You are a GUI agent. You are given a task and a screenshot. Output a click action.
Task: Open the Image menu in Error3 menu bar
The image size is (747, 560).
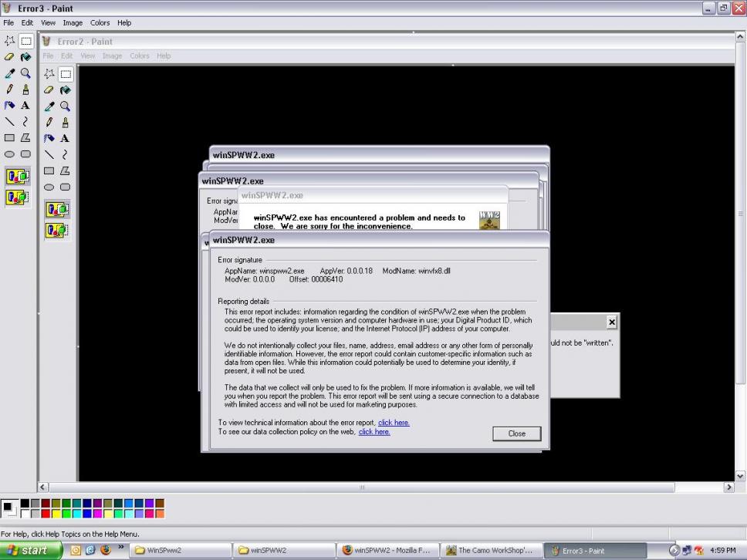click(73, 23)
